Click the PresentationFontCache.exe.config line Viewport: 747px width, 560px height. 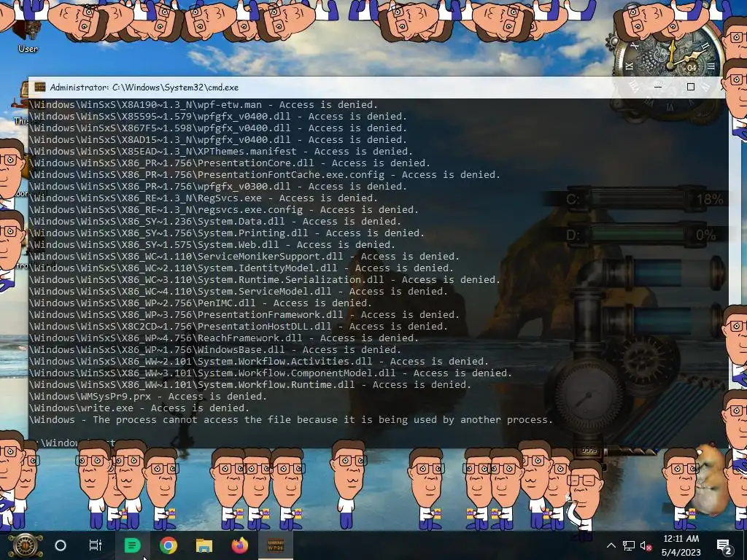[265, 175]
